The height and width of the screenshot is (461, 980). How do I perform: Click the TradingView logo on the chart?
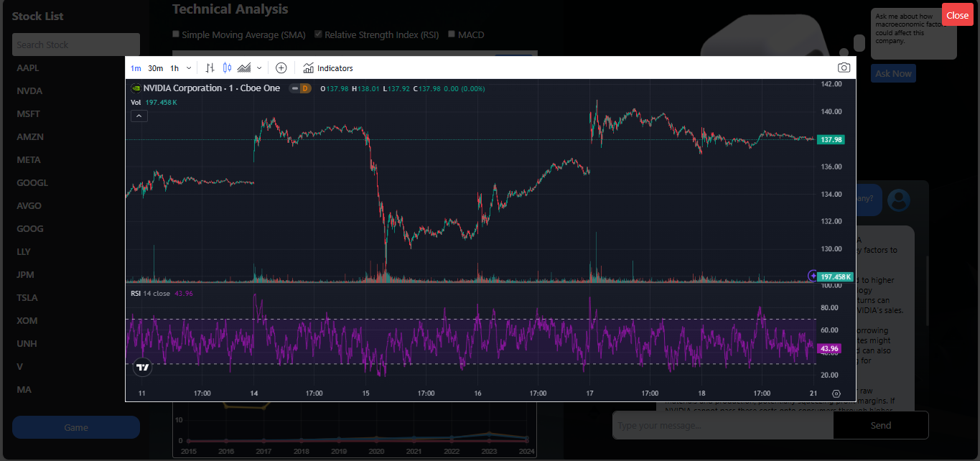(143, 367)
